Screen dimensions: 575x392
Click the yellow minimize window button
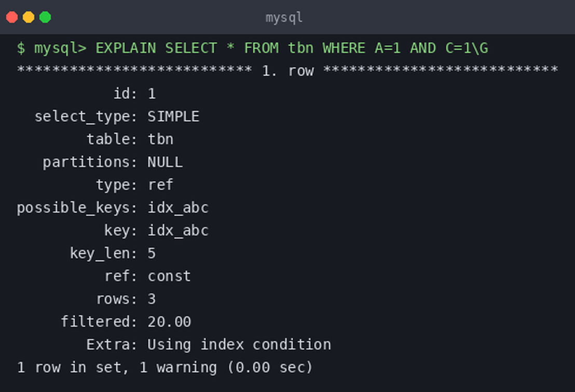[29, 17]
